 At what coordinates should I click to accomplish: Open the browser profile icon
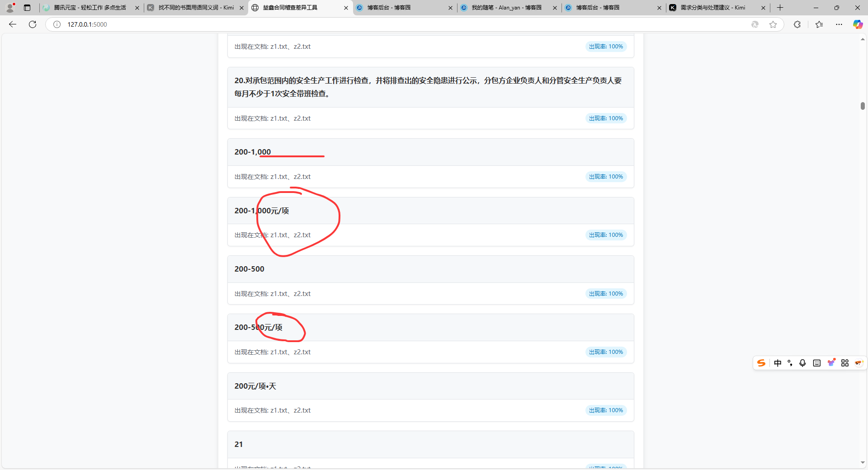click(x=10, y=8)
